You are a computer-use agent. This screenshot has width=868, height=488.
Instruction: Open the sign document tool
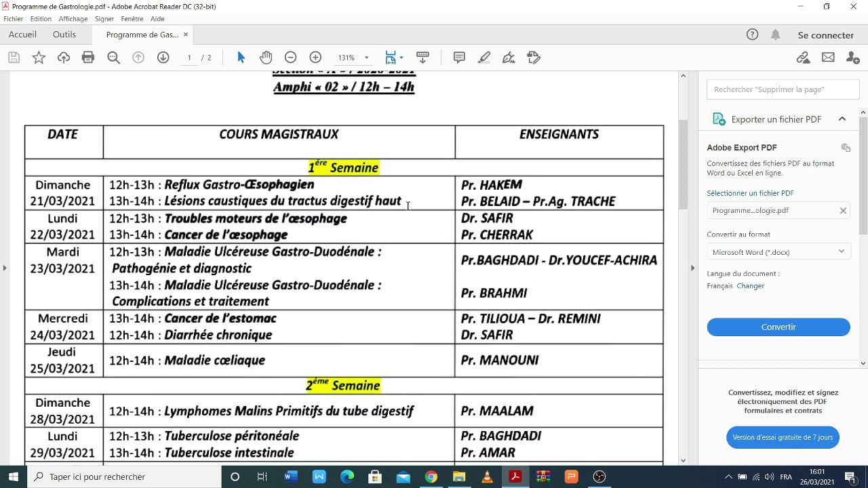[509, 58]
